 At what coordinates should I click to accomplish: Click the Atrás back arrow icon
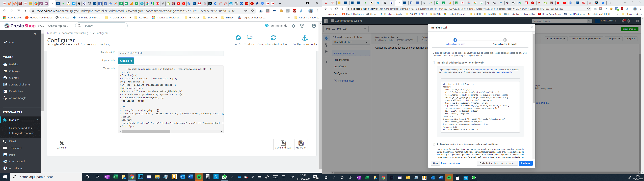238,38
